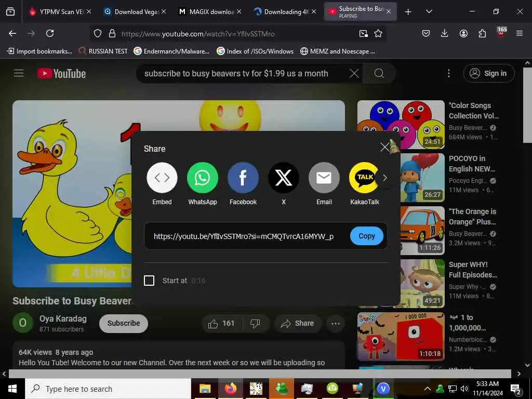Viewport: 532px width, 399px height.
Task: Save page to Pocket
Action: tap(426, 33)
